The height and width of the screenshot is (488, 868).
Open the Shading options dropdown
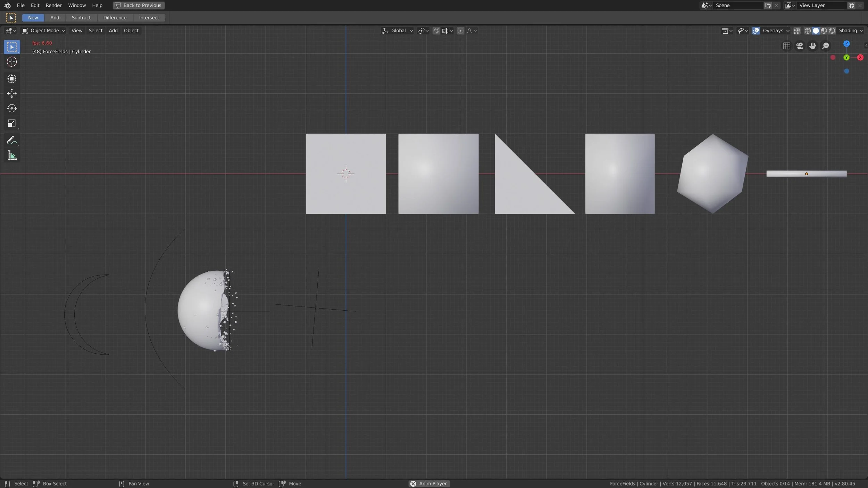[x=851, y=31]
